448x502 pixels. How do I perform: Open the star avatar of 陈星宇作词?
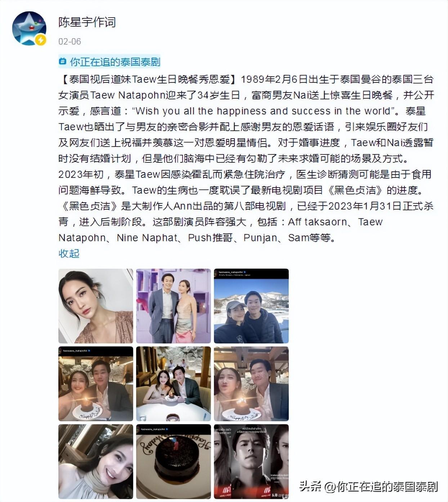(29, 28)
